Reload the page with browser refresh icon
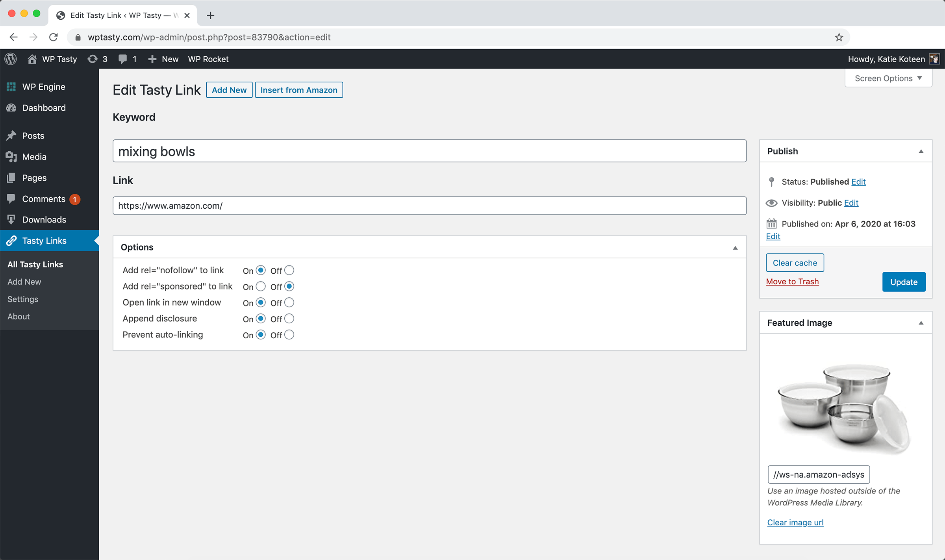The height and width of the screenshot is (560, 945). click(x=54, y=37)
